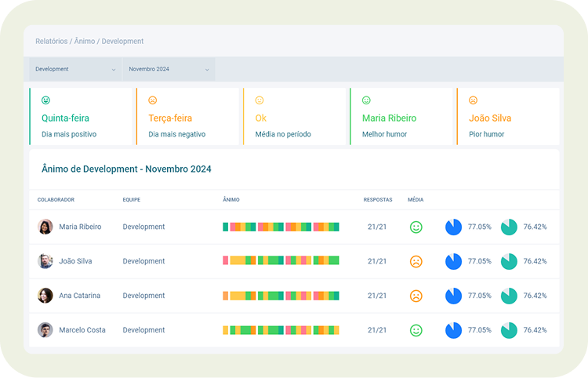Click Marcelo Costa's green average smiley

pyautogui.click(x=416, y=330)
